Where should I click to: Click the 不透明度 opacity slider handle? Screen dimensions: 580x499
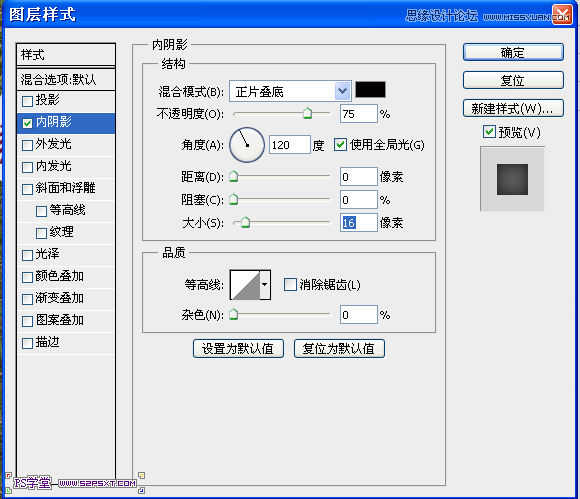point(307,113)
